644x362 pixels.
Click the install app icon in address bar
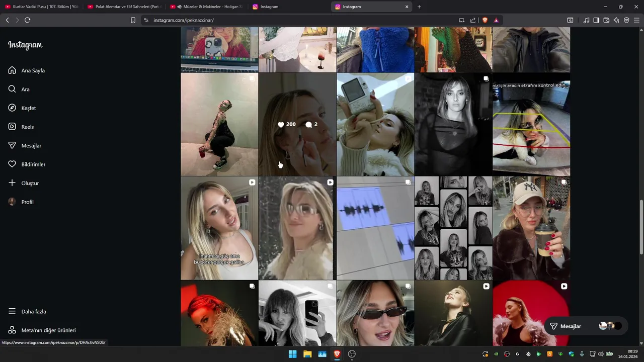pyautogui.click(x=461, y=20)
